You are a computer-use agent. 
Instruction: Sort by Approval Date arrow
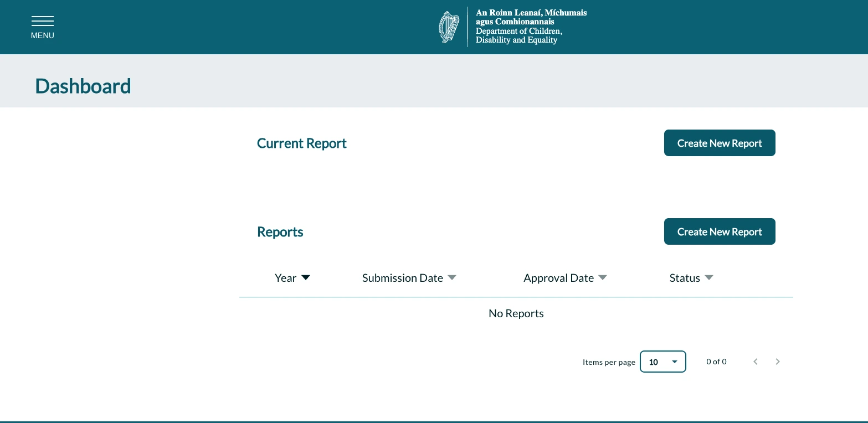(x=603, y=278)
